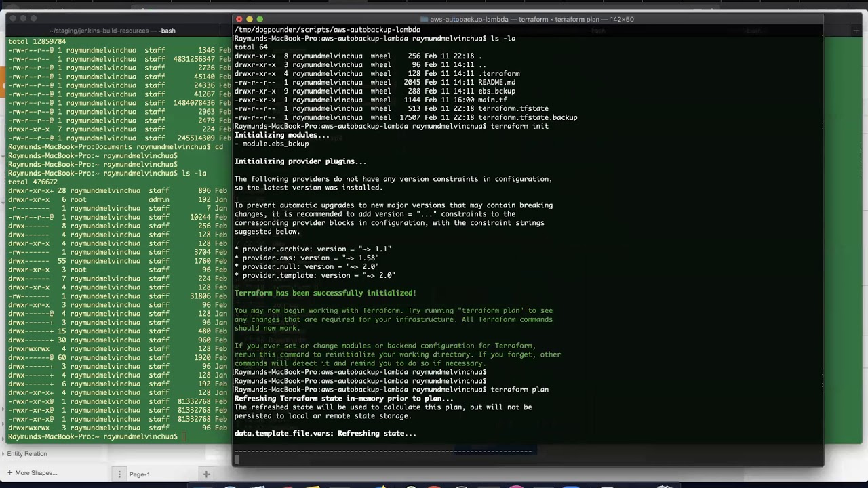This screenshot has width=868, height=488.
Task: Click 'so the latest version was installed.' line
Action: click(x=309, y=188)
